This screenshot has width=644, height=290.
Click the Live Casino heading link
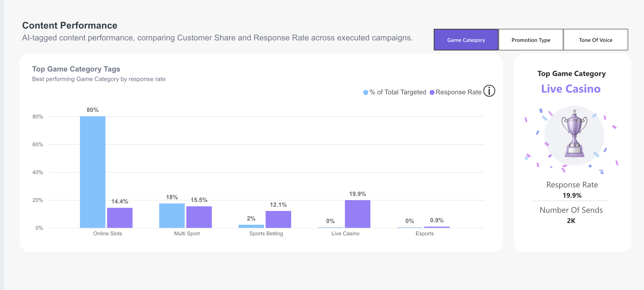coord(571,89)
